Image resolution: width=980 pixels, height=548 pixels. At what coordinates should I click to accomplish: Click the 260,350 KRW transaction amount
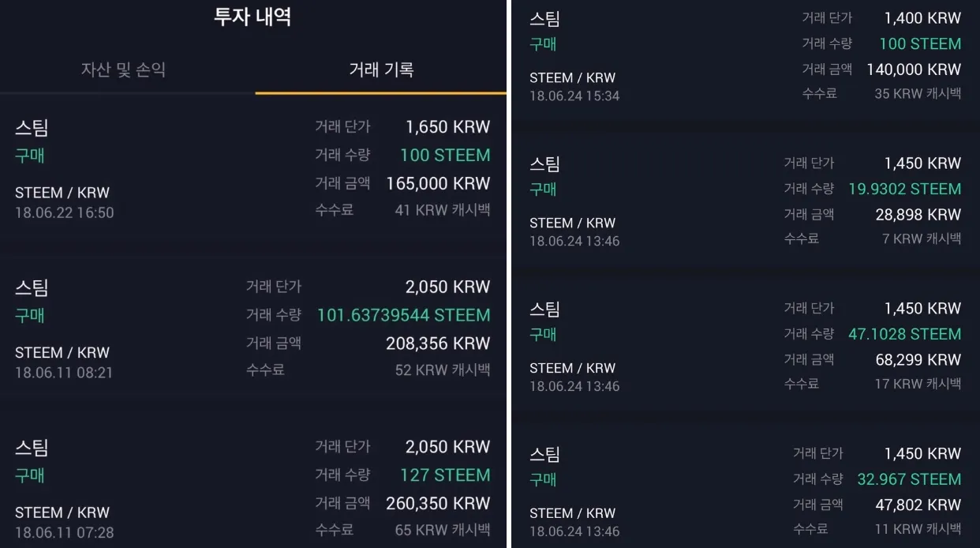[438, 503]
